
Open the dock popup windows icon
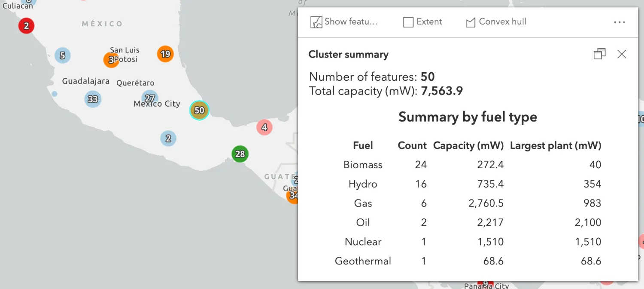click(599, 54)
